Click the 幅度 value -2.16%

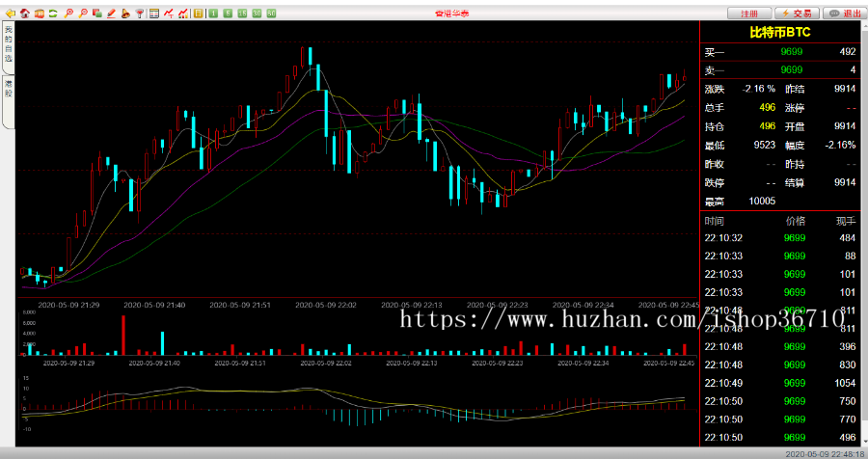(840, 145)
